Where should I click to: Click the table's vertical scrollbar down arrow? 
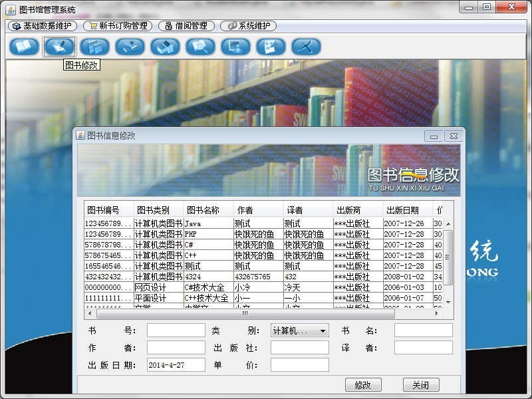(448, 302)
